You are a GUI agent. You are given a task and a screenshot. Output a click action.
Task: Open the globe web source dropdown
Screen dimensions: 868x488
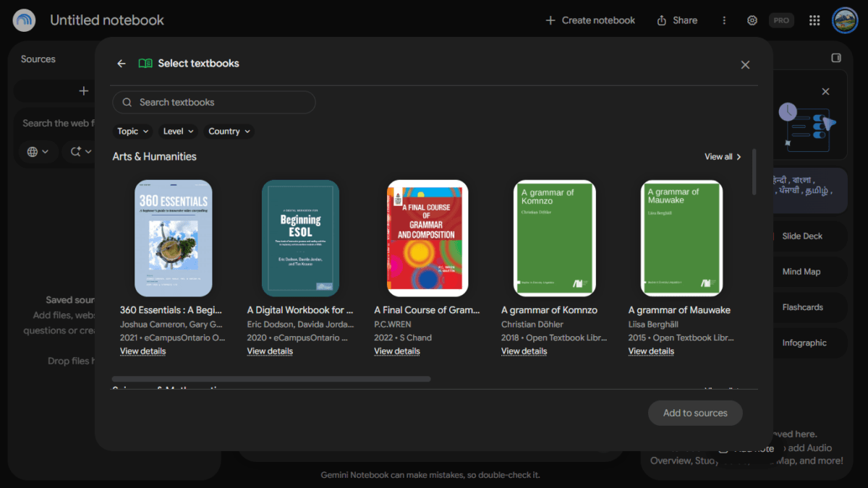pos(38,151)
